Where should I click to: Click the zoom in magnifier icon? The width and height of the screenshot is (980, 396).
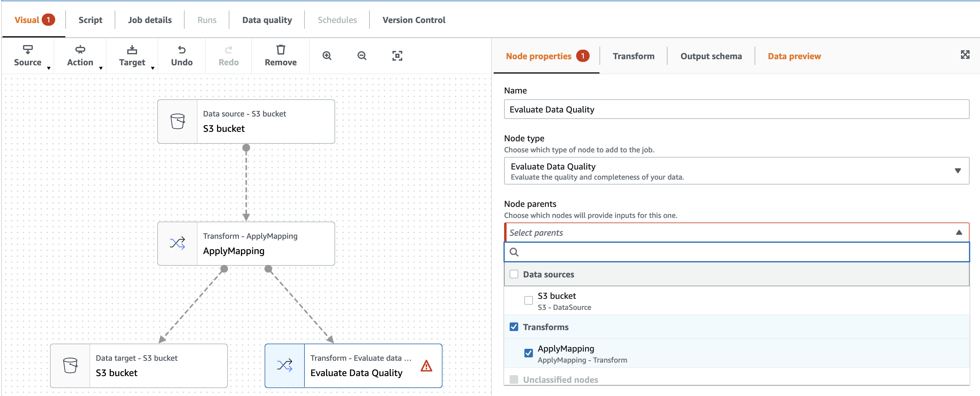[x=327, y=56]
